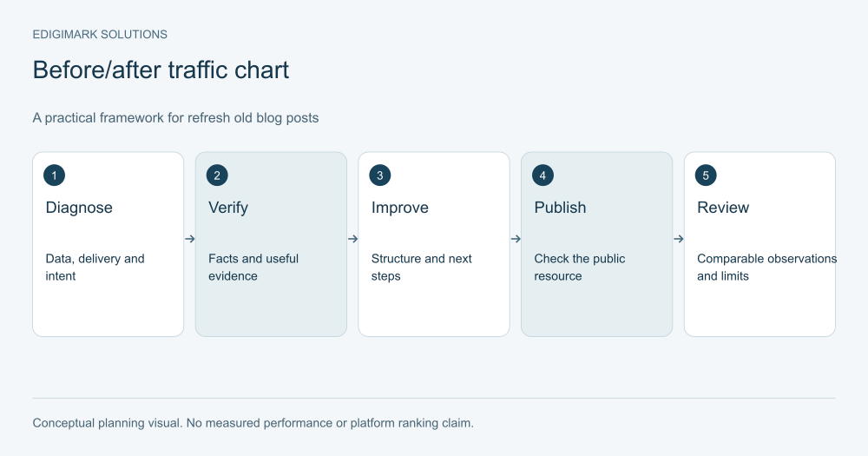Image resolution: width=868 pixels, height=456 pixels.
Task: Select the Review heading
Action: pyautogui.click(x=723, y=208)
